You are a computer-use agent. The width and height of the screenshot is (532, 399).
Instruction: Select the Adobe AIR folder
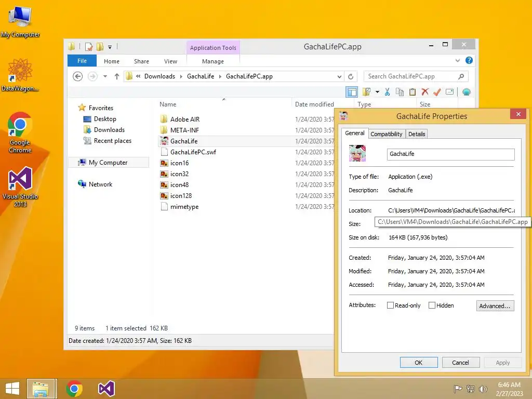point(185,119)
